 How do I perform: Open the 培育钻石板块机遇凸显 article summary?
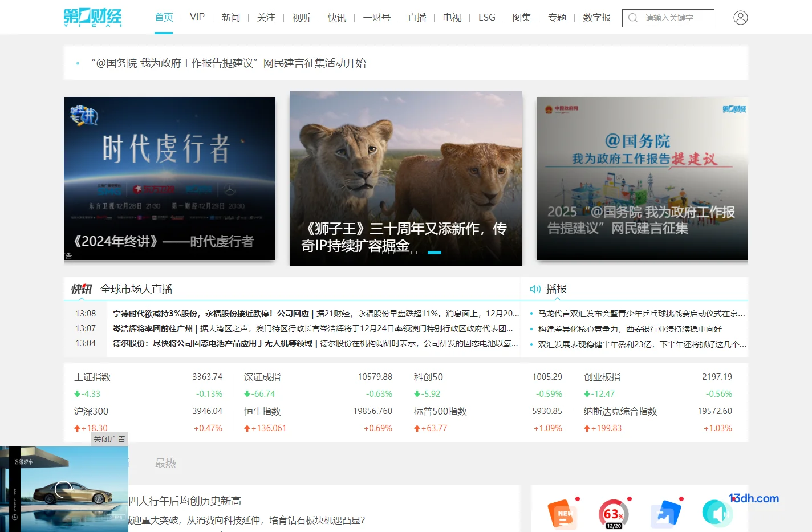pyautogui.click(x=247, y=521)
